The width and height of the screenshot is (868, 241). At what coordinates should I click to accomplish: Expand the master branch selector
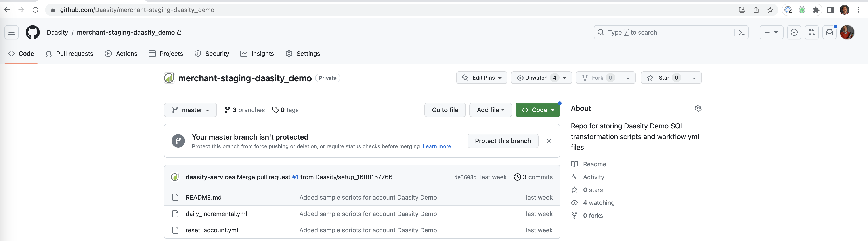[x=190, y=110]
